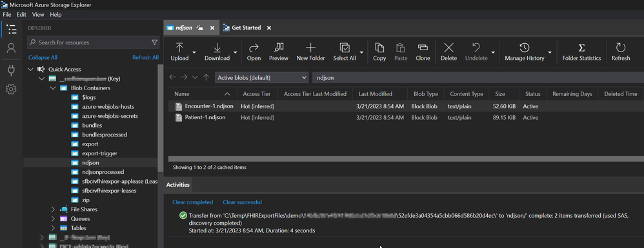Click the Refresh All link

145,57
